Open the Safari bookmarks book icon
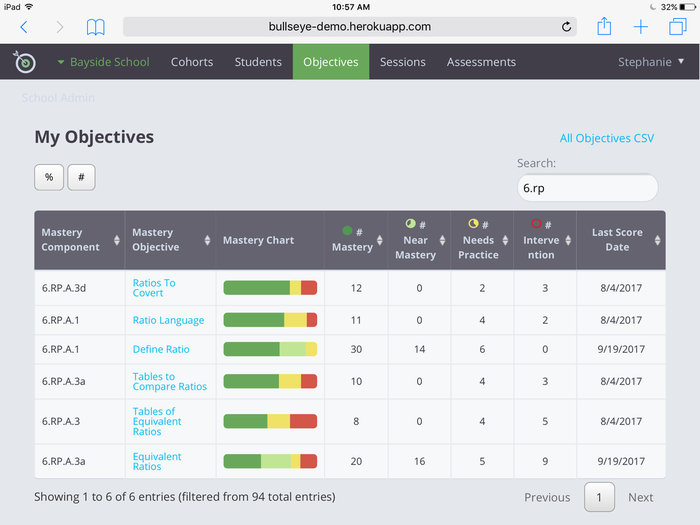This screenshot has height=525, width=700. (96, 27)
